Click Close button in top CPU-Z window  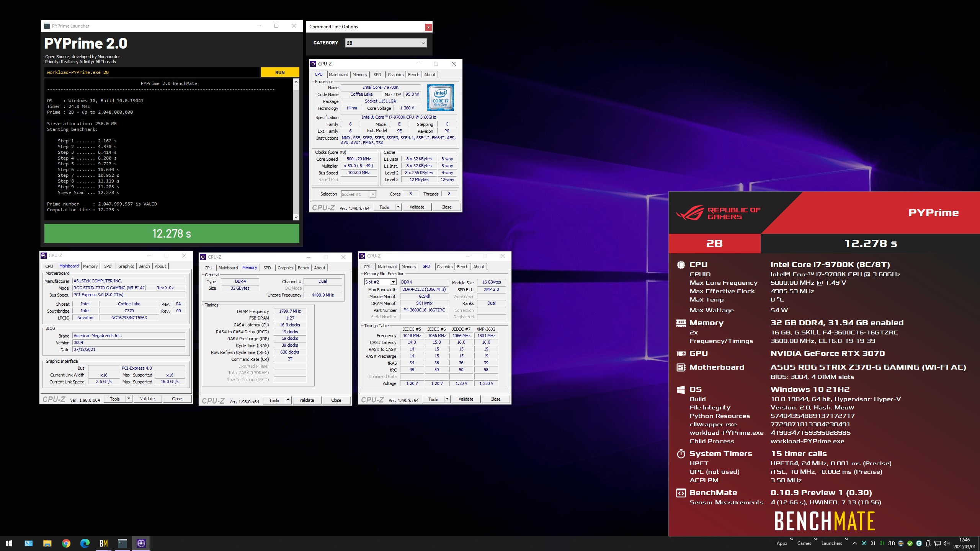tap(446, 207)
